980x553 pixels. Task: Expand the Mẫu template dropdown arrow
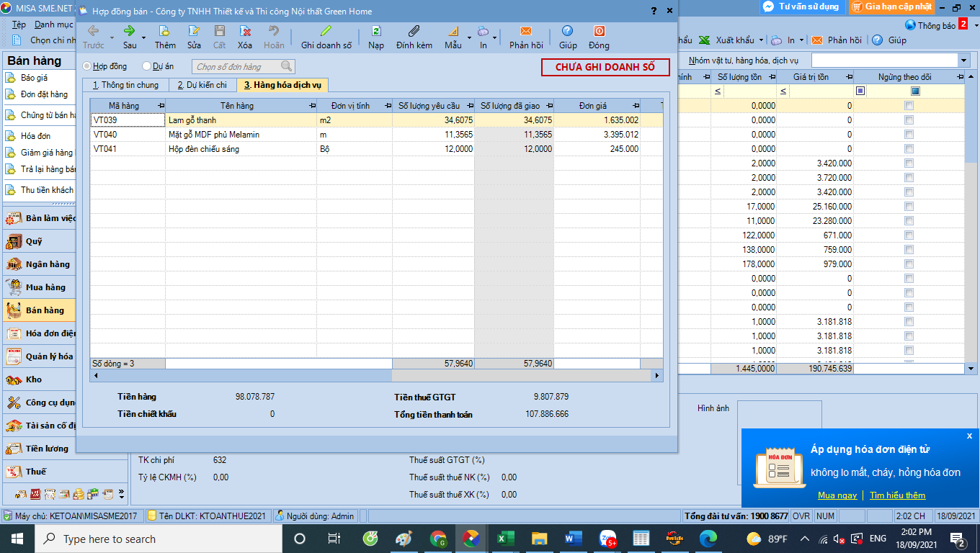click(x=470, y=37)
